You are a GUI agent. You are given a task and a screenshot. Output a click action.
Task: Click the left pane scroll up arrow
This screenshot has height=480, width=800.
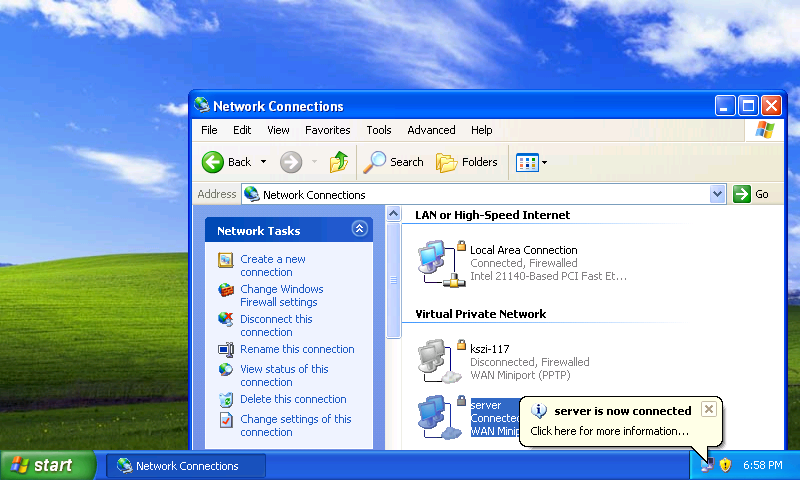[393, 213]
